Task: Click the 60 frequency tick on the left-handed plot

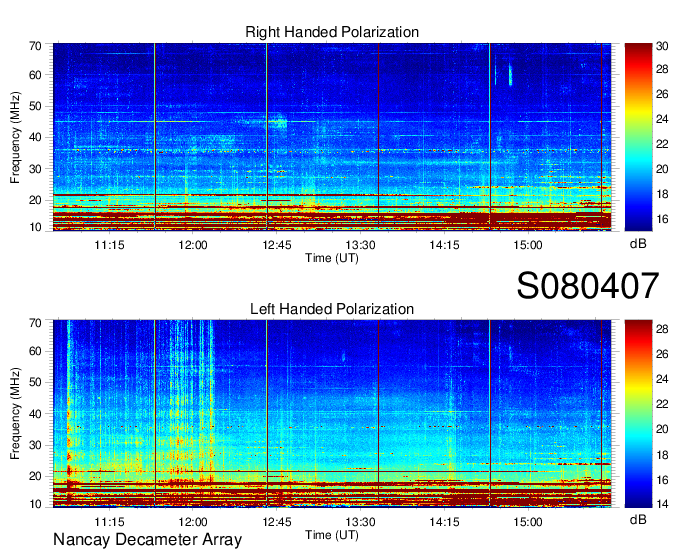Action: point(35,351)
